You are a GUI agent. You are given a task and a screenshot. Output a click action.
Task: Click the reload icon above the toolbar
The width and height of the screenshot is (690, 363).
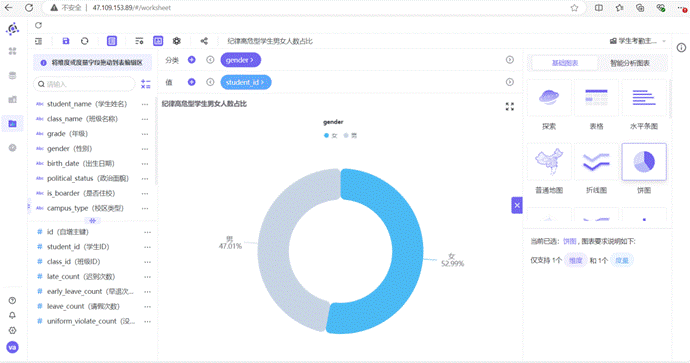[x=38, y=25]
